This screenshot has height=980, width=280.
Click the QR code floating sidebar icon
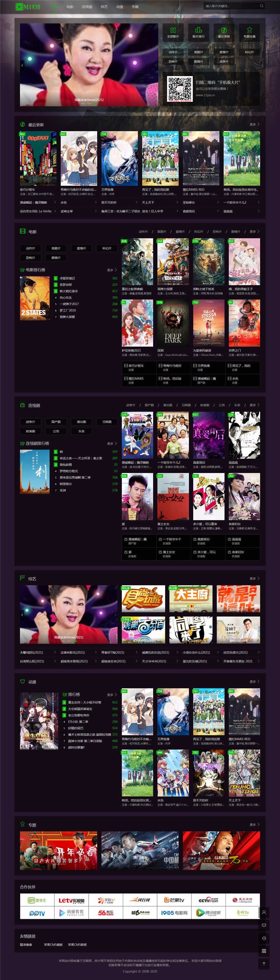(264, 951)
